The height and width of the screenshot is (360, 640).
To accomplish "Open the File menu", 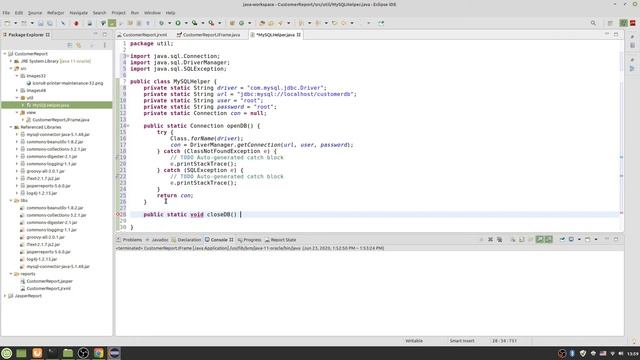I will 6,13.
